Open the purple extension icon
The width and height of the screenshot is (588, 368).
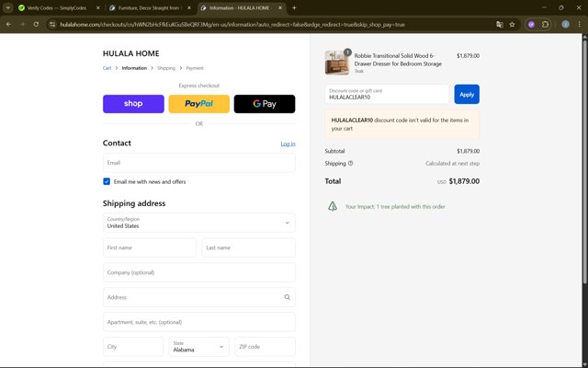[531, 25]
